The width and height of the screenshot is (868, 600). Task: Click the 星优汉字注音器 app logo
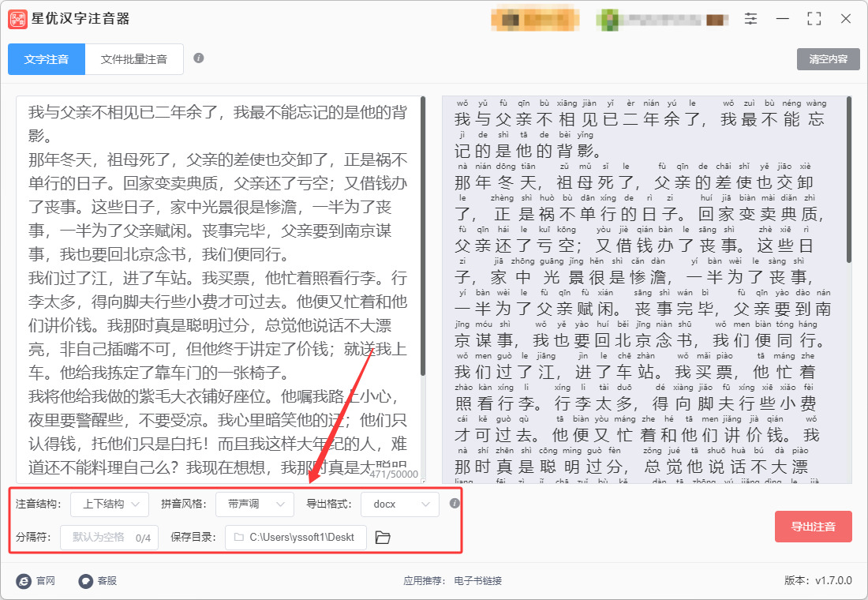point(17,19)
